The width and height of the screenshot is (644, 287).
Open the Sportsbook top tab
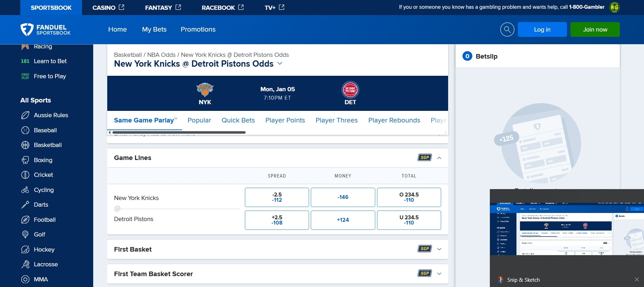[51, 7]
